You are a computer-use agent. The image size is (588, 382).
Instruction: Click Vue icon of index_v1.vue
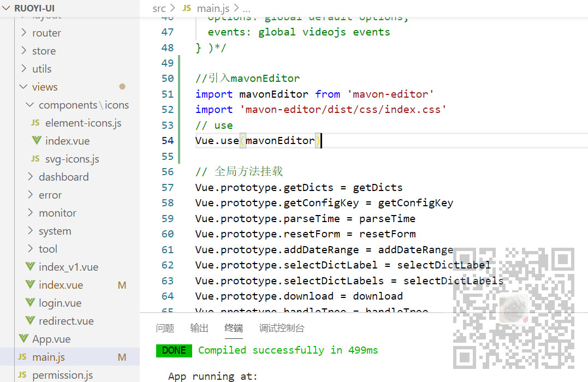coord(30,266)
